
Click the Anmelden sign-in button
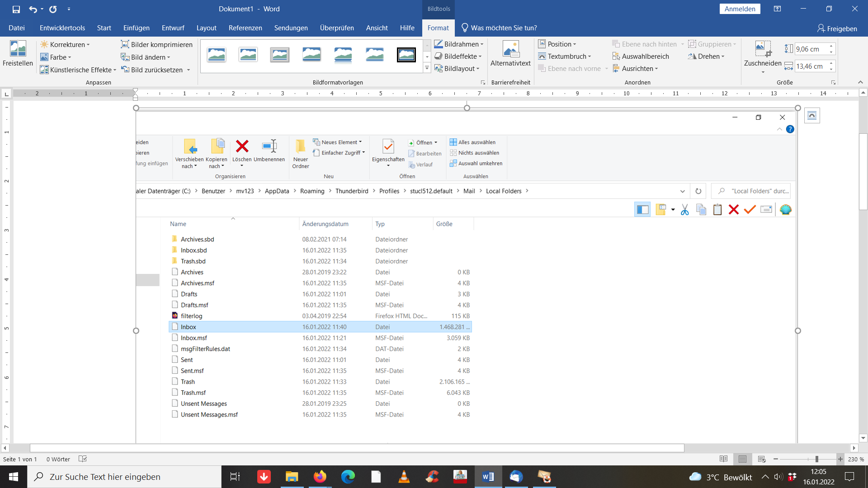point(740,9)
